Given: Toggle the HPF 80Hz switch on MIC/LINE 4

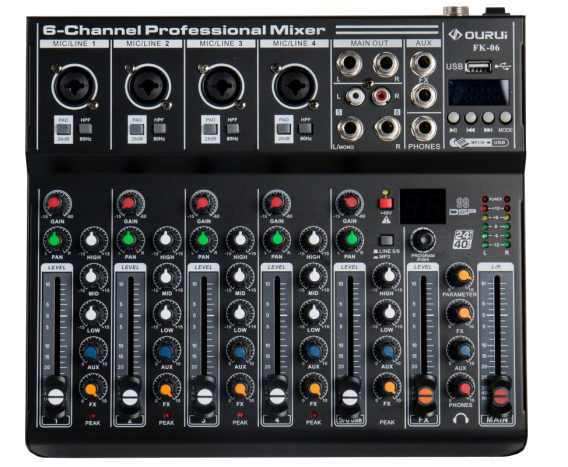Looking at the screenshot, I should tap(305, 129).
